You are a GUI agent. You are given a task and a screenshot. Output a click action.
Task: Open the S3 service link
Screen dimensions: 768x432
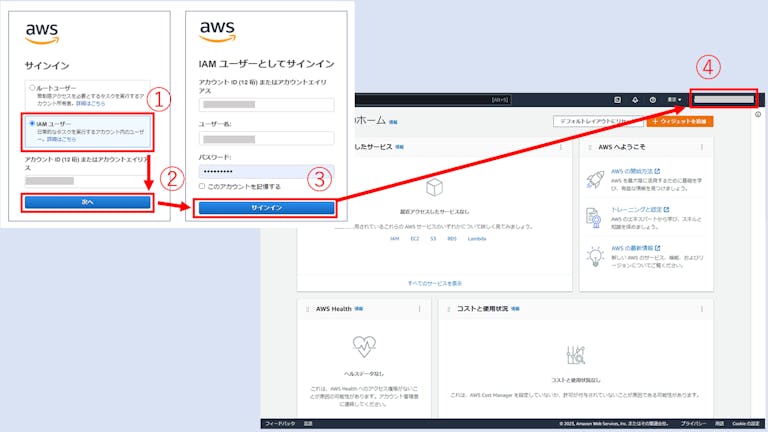(x=433, y=239)
